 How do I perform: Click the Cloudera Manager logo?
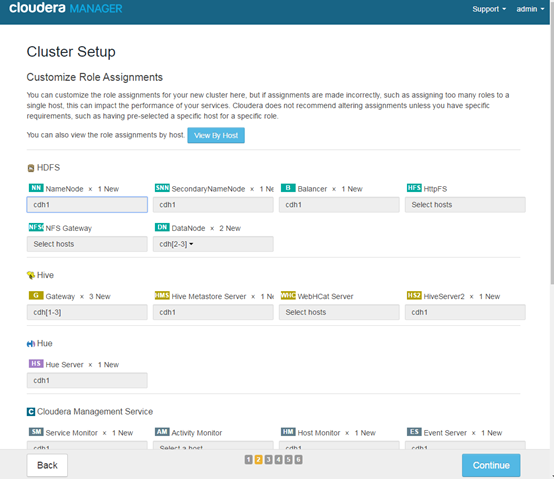point(66,8)
